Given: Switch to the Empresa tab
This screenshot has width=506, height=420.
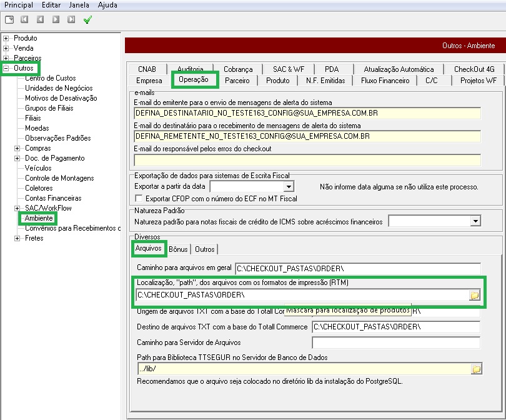Looking at the screenshot, I should [149, 81].
